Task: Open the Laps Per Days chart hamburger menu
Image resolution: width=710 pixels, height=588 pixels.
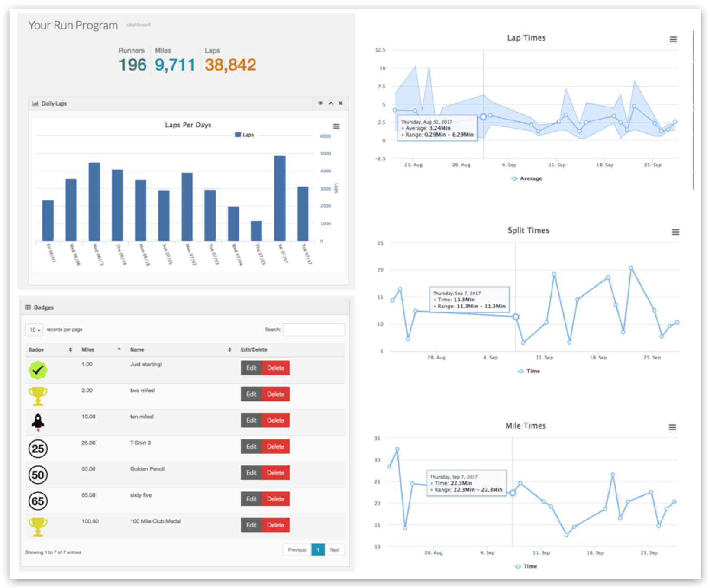Action: [x=336, y=126]
